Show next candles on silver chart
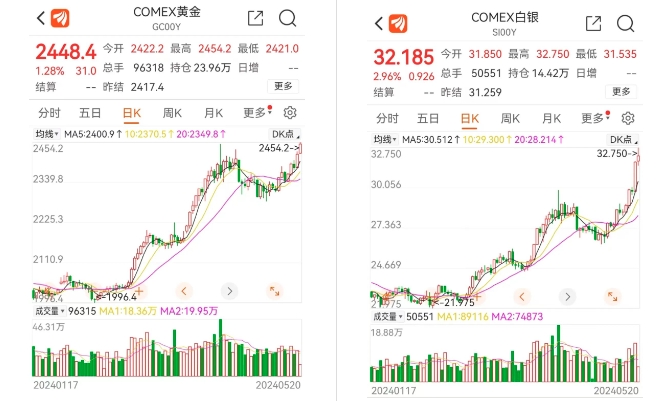Image resolution: width=672 pixels, height=401 pixels. point(567,296)
